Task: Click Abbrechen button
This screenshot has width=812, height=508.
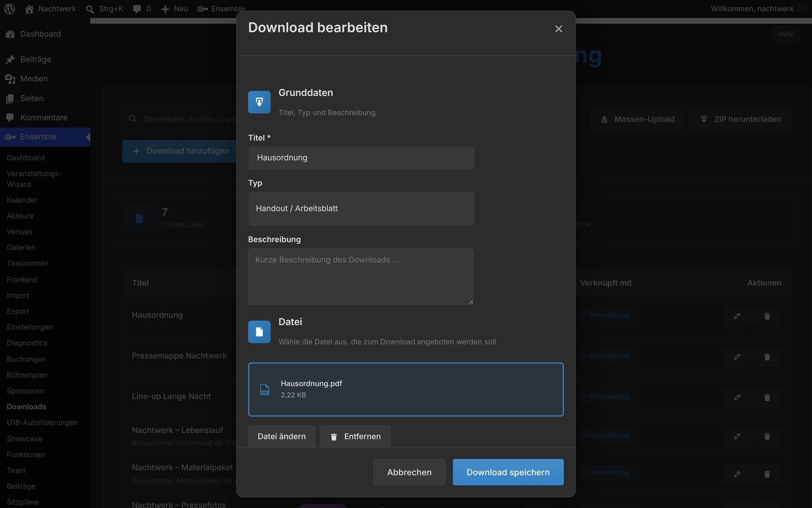Action: [410, 472]
